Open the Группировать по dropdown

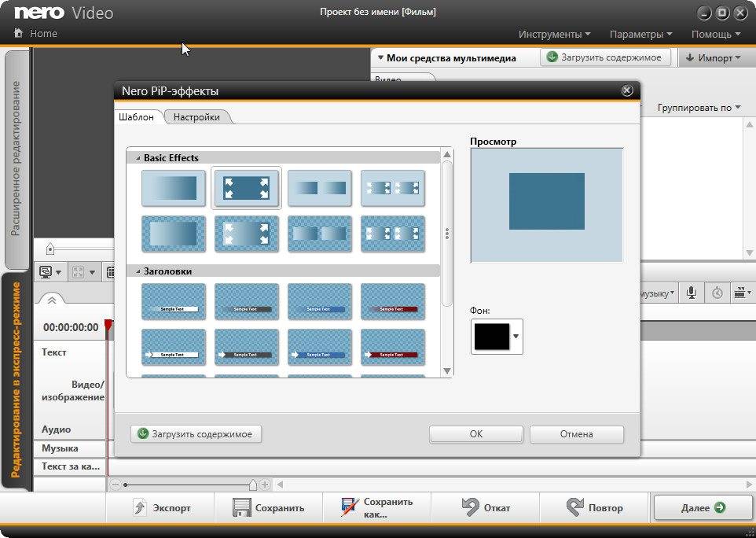pyautogui.click(x=699, y=108)
